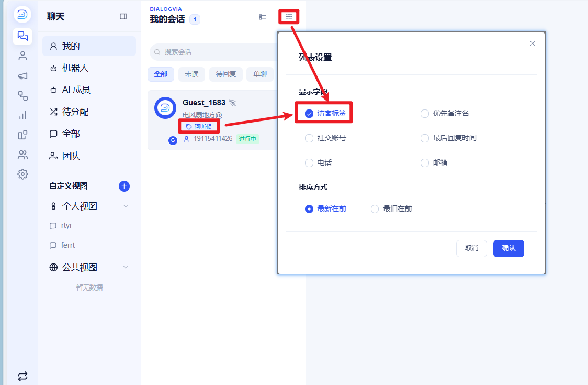Viewport: 588px width, 385px height.
Task: Enable the 邮箱 display field
Action: click(x=424, y=162)
